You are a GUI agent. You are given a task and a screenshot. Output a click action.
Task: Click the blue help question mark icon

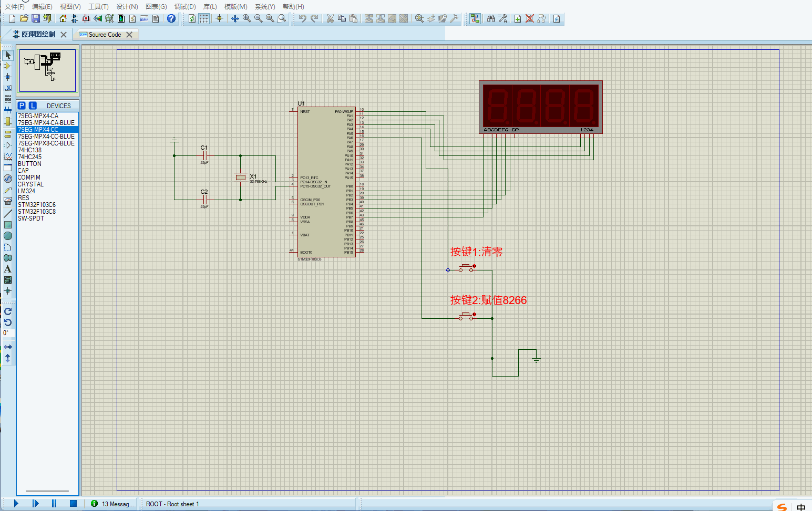[x=171, y=18]
